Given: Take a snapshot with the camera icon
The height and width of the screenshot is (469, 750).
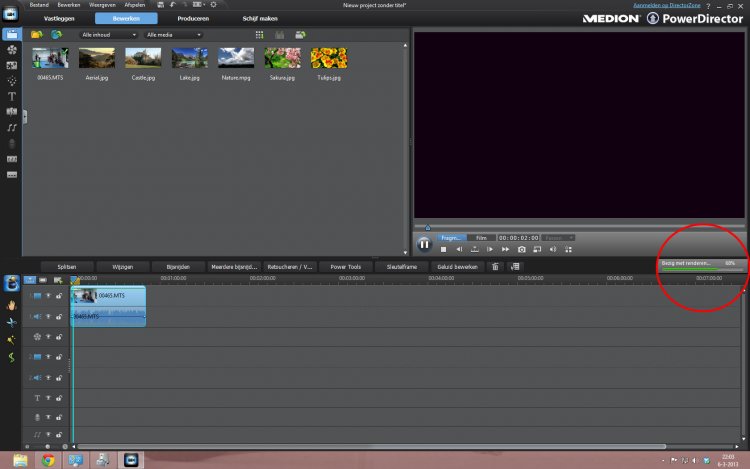Looking at the screenshot, I should tap(521, 248).
